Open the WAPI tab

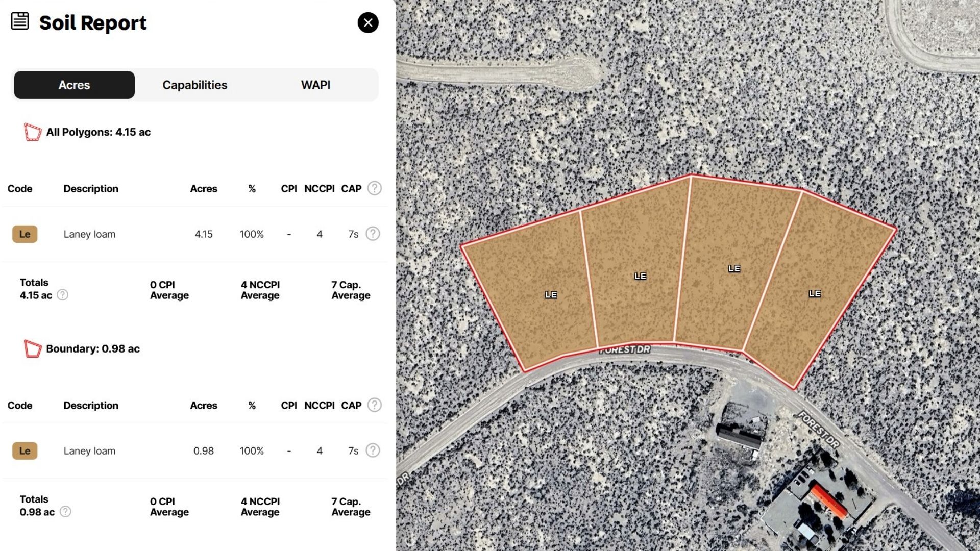(x=315, y=85)
